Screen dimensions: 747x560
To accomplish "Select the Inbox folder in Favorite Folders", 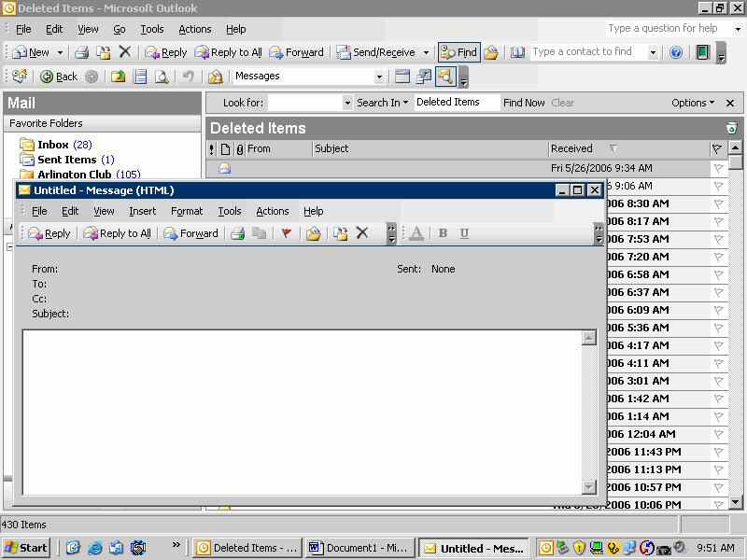I will (56, 145).
